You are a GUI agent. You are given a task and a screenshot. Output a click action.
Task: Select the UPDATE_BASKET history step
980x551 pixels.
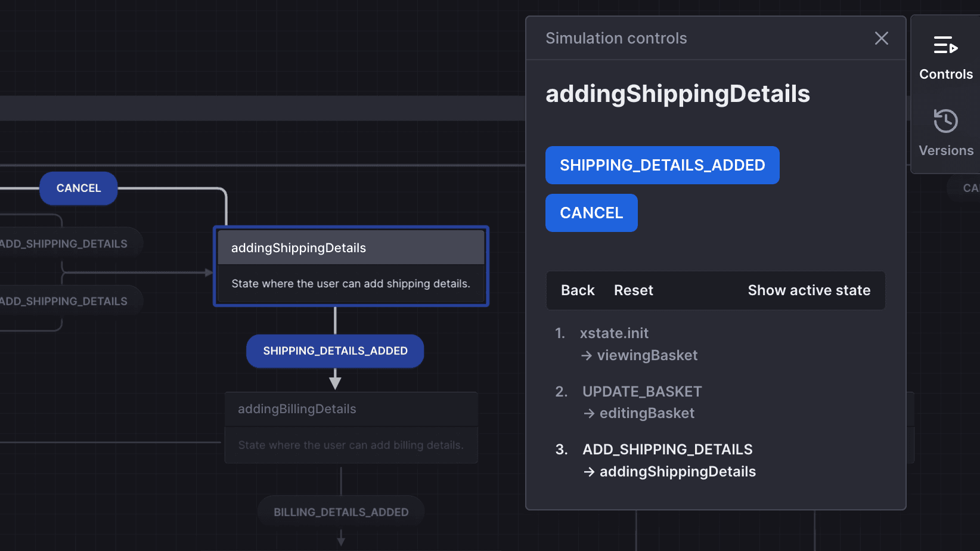click(x=642, y=391)
